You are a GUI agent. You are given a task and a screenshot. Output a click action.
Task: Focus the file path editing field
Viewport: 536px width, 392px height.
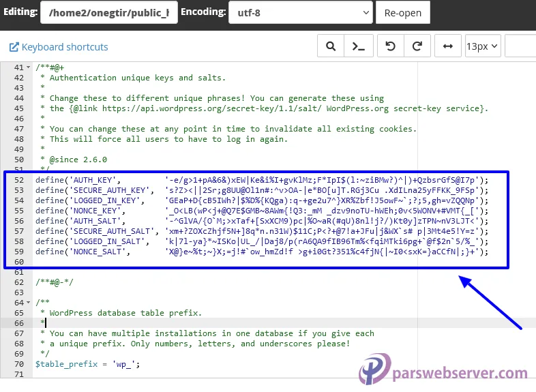(109, 12)
